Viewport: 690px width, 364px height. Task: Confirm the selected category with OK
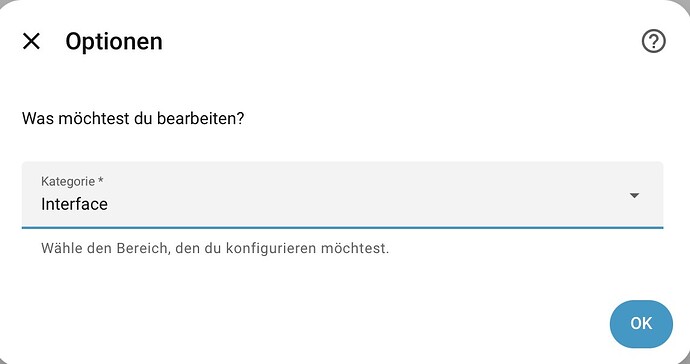[x=641, y=324]
